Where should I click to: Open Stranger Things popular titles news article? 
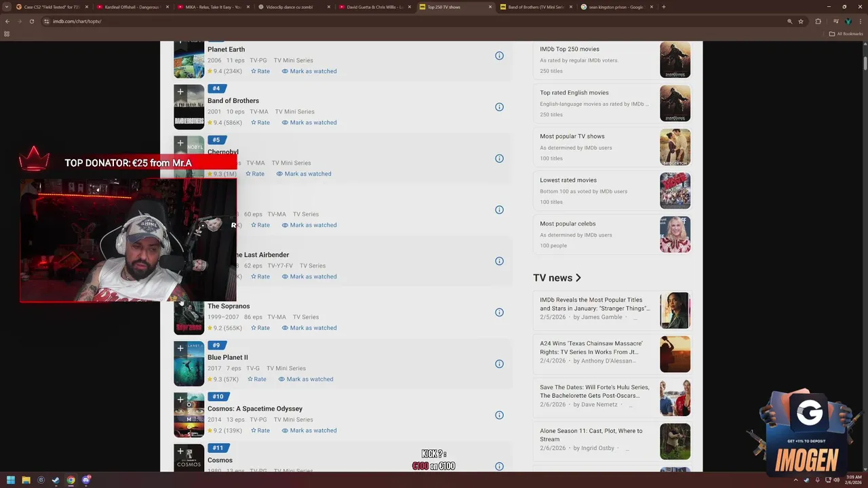[x=595, y=304]
